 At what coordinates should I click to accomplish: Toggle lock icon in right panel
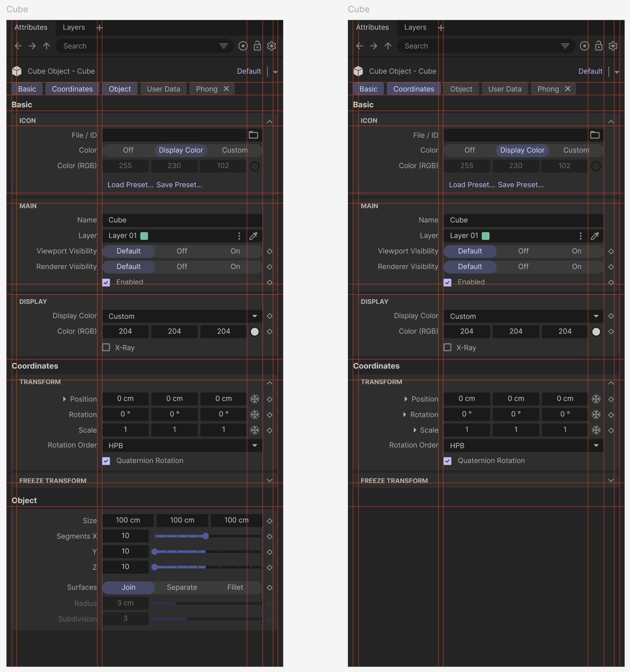pos(599,46)
